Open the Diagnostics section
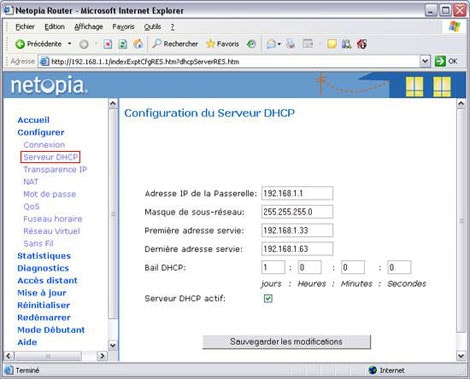This screenshot has height=379, width=470. (43, 268)
